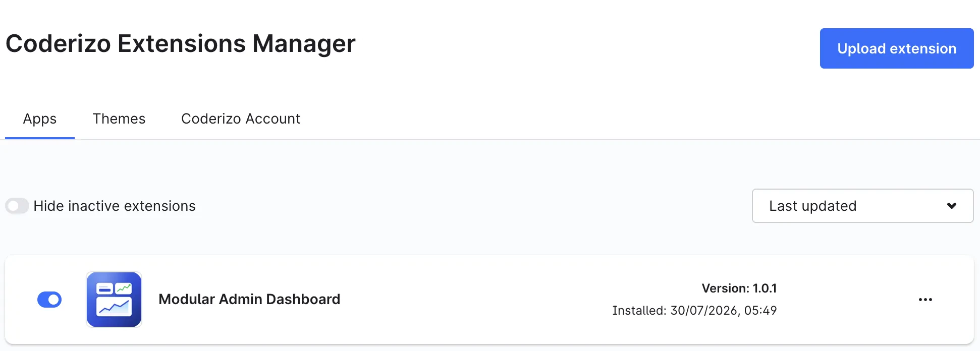Viewport: 980px width, 351px height.
Task: Click the Coderizo Extensions Manager heading
Action: click(181, 43)
